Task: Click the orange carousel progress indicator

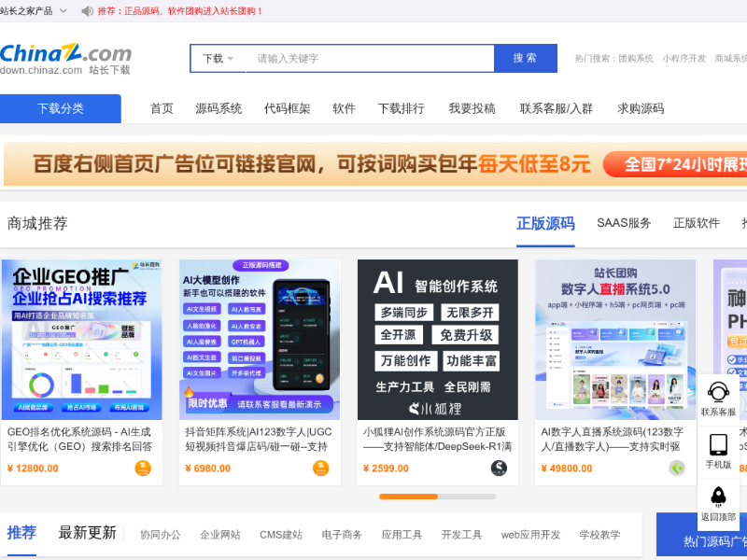Action: (x=408, y=497)
